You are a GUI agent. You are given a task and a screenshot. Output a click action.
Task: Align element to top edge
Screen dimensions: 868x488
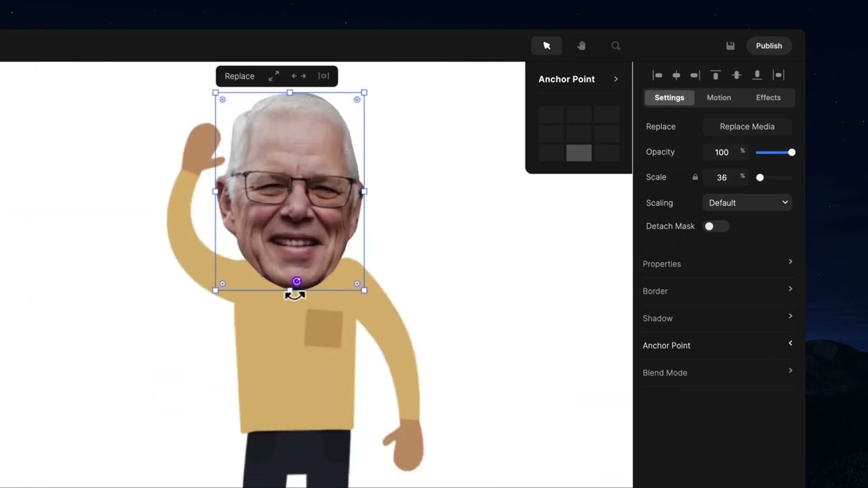coord(715,75)
